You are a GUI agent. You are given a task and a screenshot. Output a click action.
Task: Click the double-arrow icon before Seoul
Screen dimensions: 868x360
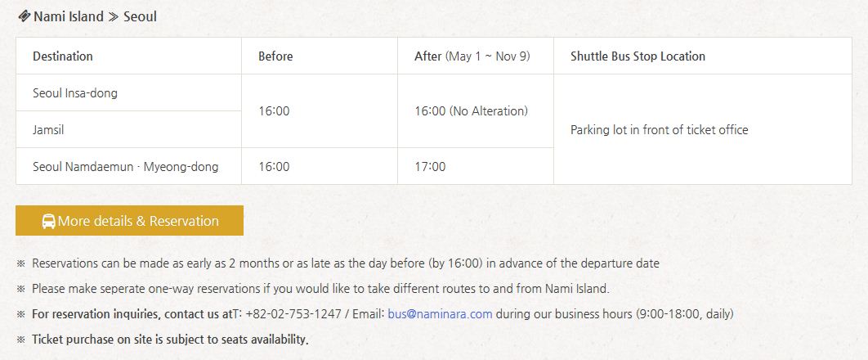click(x=114, y=16)
